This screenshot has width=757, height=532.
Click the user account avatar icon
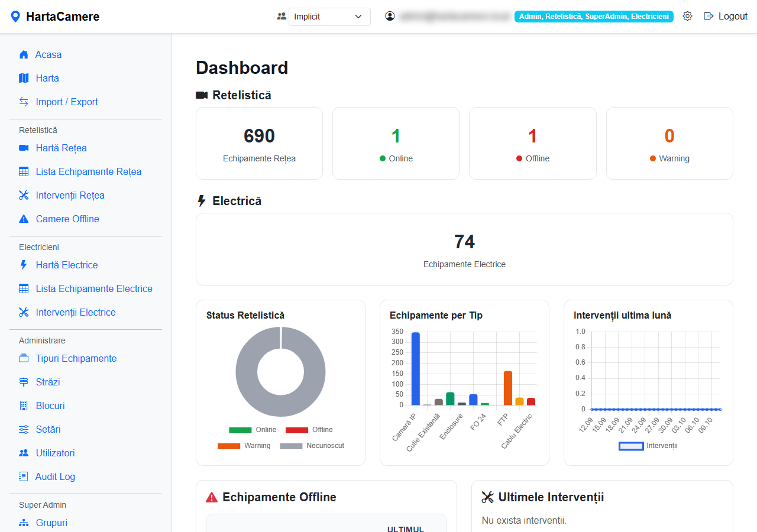(390, 17)
